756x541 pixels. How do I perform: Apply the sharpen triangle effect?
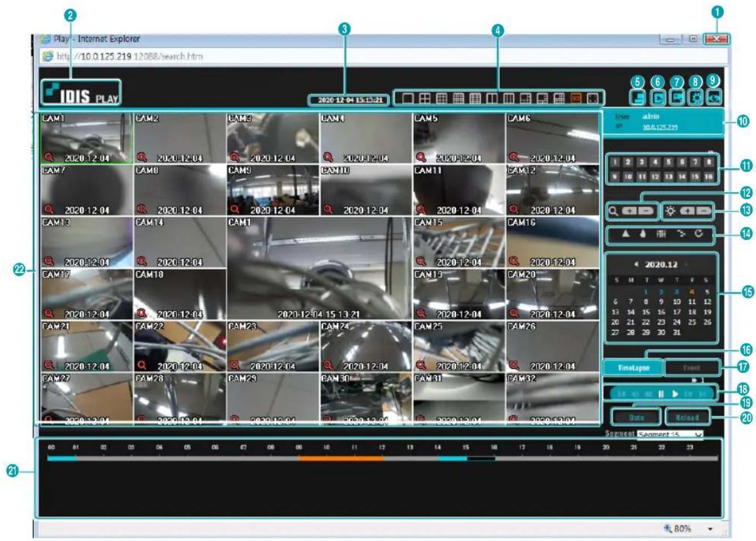625,234
